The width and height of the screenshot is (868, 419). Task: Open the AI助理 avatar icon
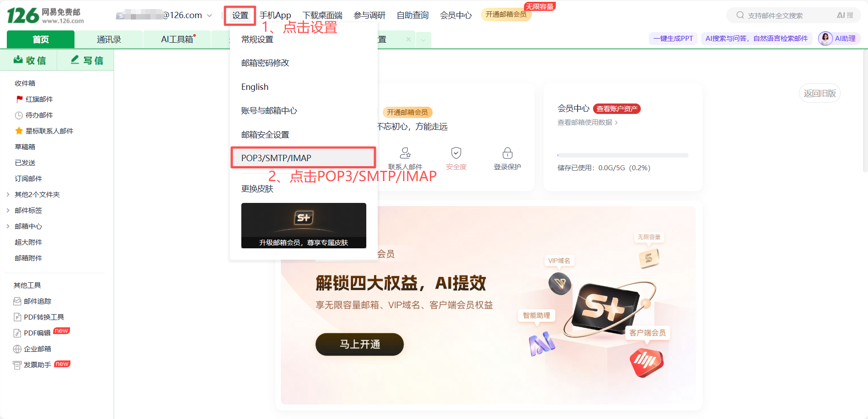point(825,39)
